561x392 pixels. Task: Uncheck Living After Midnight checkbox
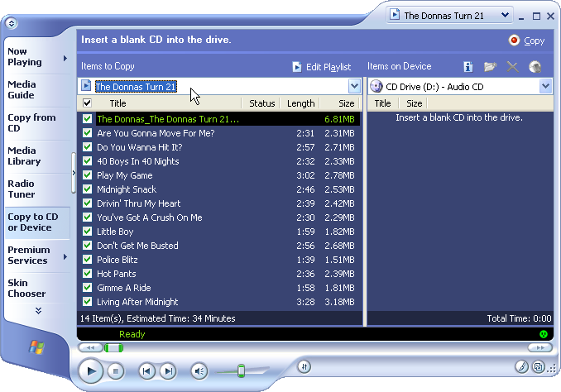click(x=87, y=302)
